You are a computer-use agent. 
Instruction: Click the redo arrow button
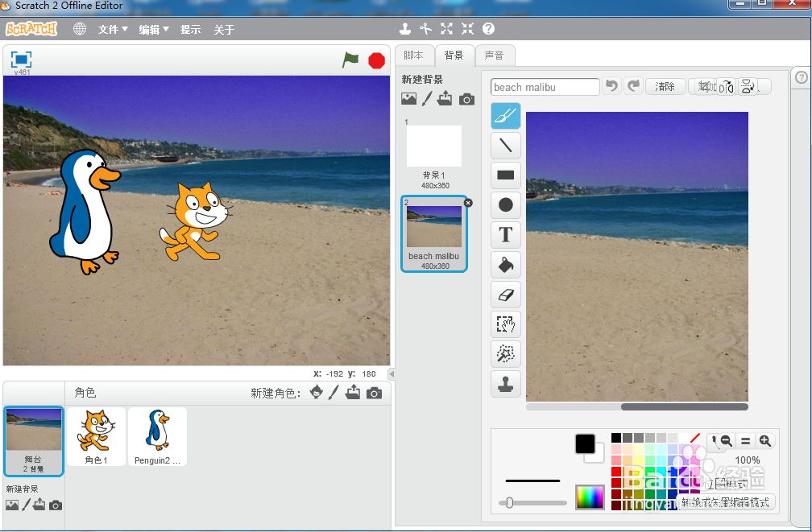coord(634,86)
